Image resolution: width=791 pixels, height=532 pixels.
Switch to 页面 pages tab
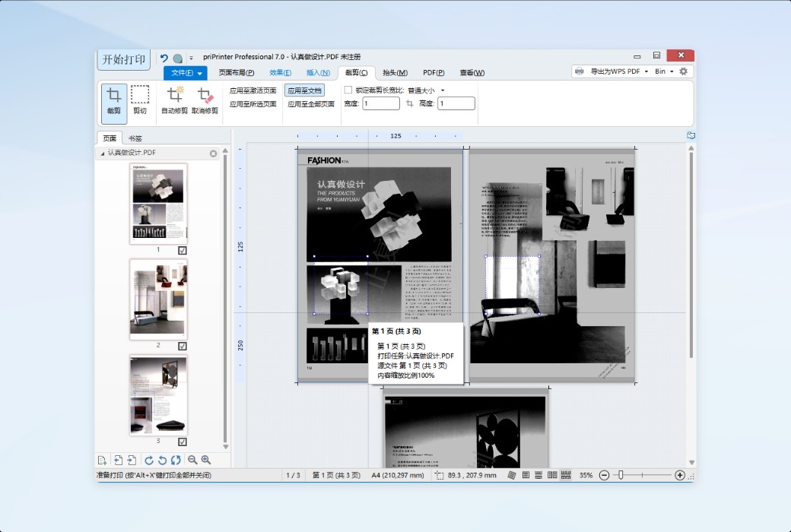[110, 138]
